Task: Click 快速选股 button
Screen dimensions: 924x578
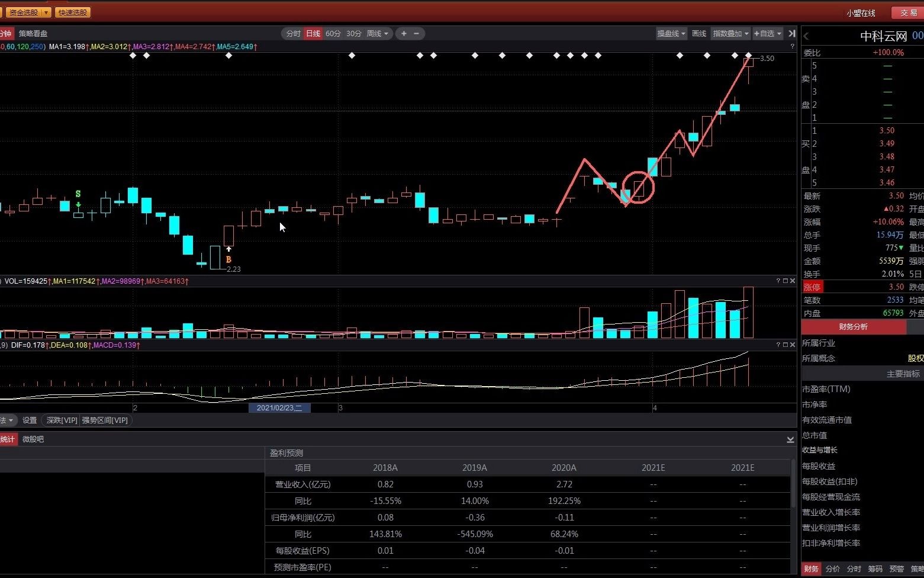Action: click(x=73, y=12)
